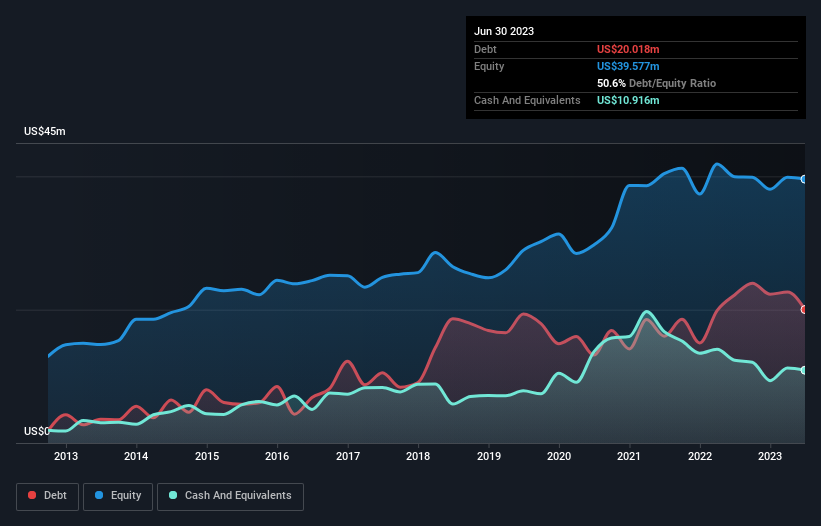Click the Jun 30 2023 tooltip date
821x526 pixels.
pos(504,31)
